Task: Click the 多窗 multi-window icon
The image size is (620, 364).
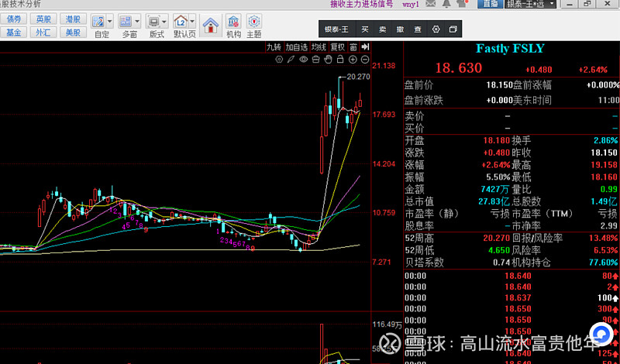Action: [126, 22]
